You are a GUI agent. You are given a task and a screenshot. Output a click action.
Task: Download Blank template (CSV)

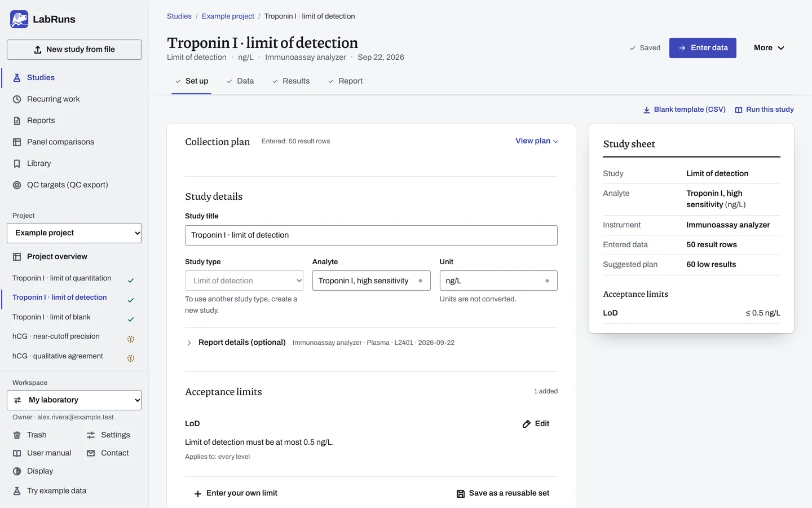click(684, 110)
